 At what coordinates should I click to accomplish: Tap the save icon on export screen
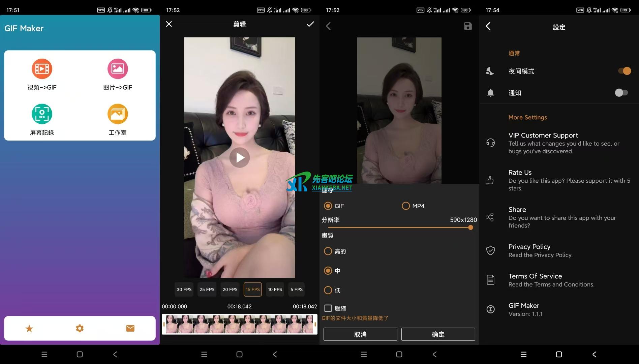(467, 26)
